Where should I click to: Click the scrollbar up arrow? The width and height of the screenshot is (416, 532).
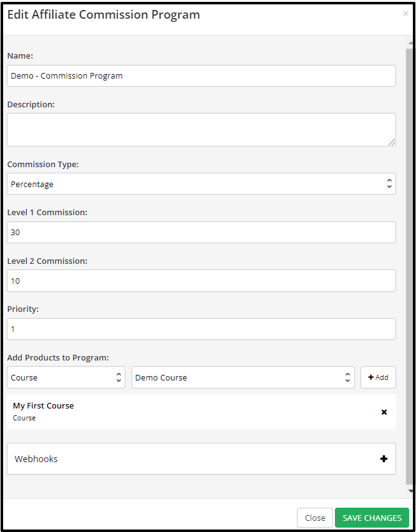tap(411, 43)
